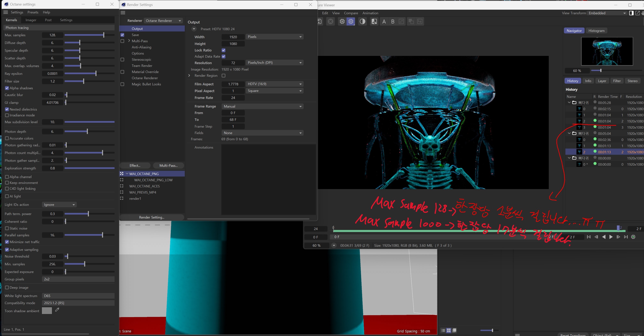Expand the Multi-Pass tree arrow
The height and width of the screenshot is (336, 644).
coord(129,41)
